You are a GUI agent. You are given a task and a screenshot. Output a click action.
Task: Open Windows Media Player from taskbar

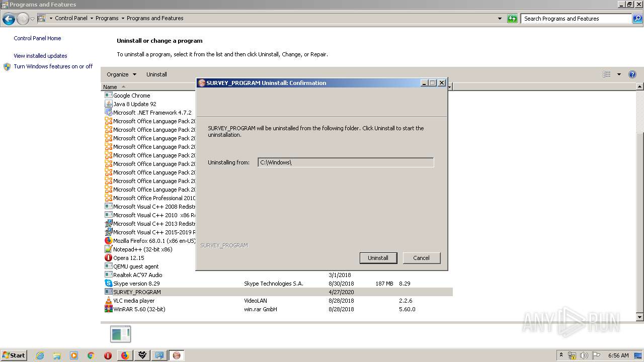click(x=74, y=355)
